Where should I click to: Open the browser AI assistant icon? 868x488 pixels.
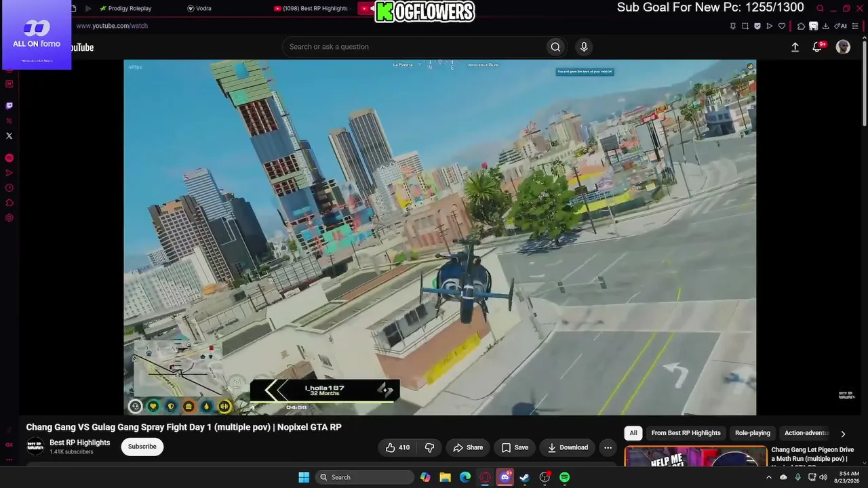coord(842,26)
